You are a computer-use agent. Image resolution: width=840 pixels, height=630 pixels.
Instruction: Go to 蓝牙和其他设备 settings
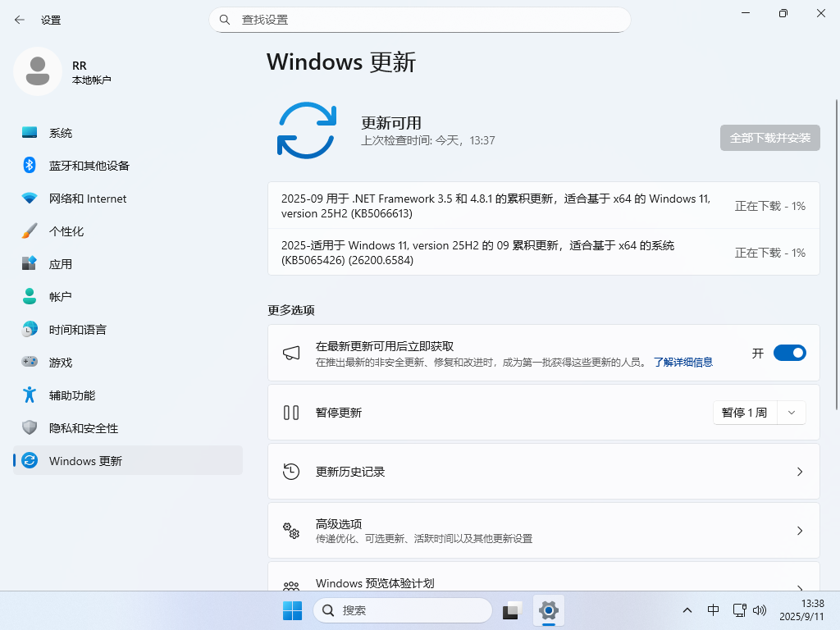point(128,165)
